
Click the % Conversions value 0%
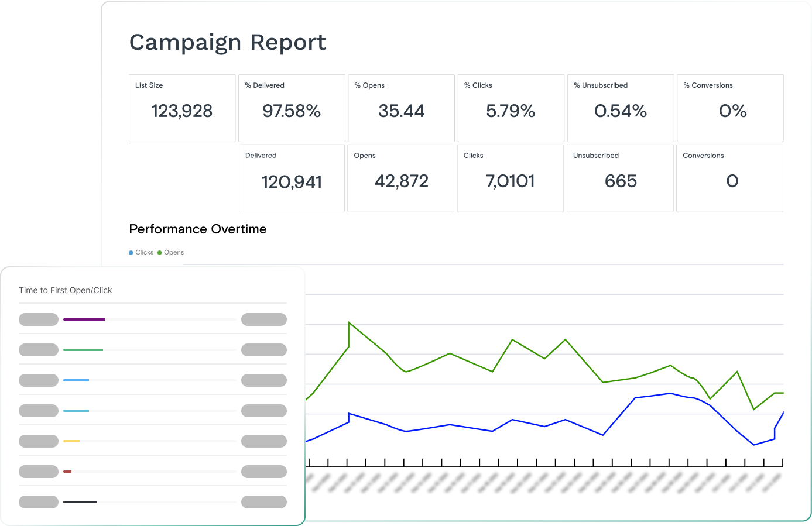point(732,111)
